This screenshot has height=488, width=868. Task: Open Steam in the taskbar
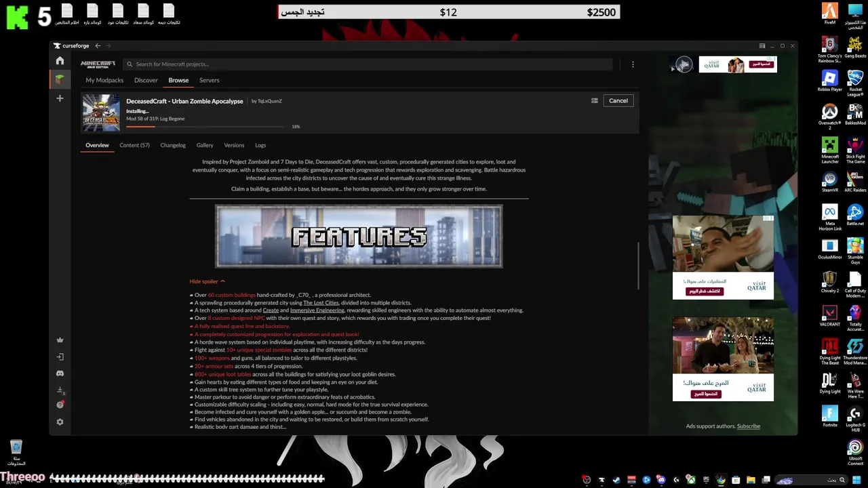[616, 480]
